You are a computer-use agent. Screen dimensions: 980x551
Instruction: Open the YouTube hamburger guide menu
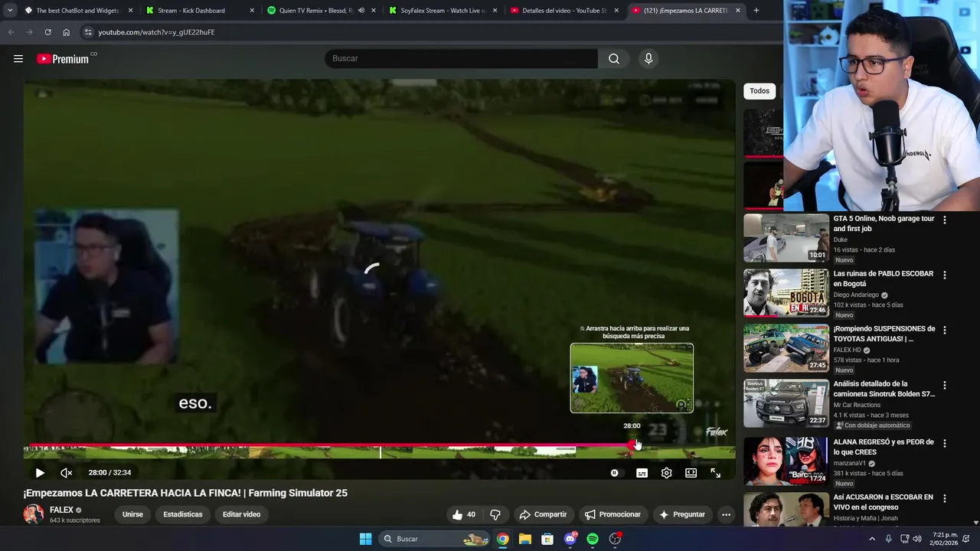tap(18, 59)
